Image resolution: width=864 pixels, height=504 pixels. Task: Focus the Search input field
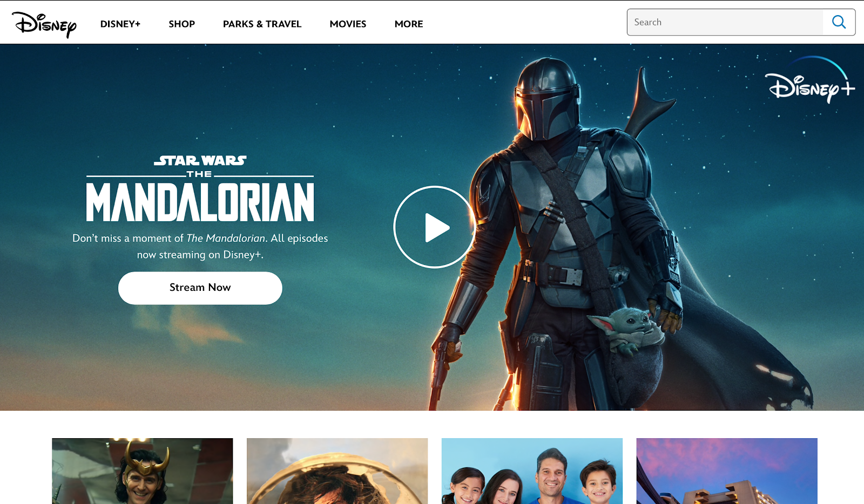[x=725, y=22]
